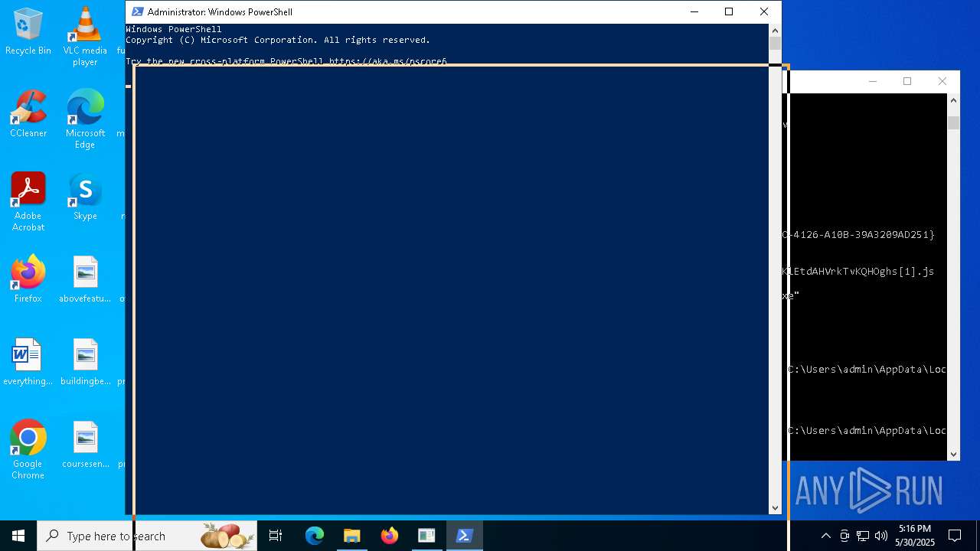The width and height of the screenshot is (980, 551).
Task: Close the background console window
Action: coord(942,81)
